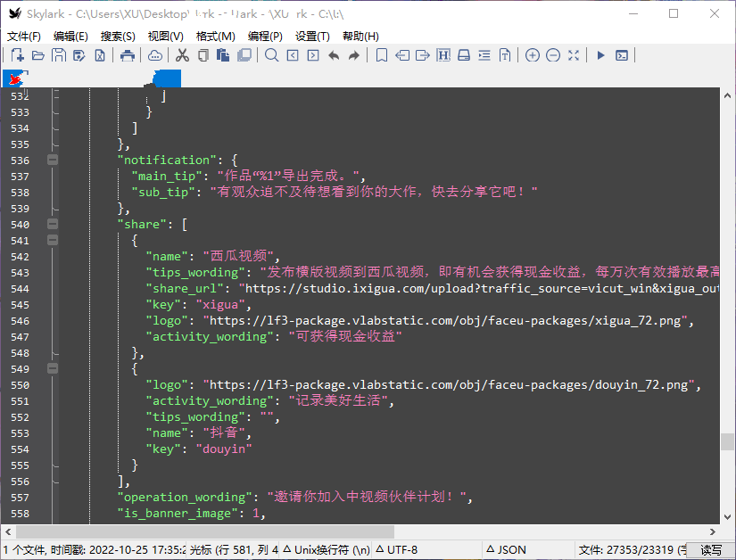The height and width of the screenshot is (560, 736).
Task: Toggle fullscreen with the expand arrows icon
Action: 574,55
